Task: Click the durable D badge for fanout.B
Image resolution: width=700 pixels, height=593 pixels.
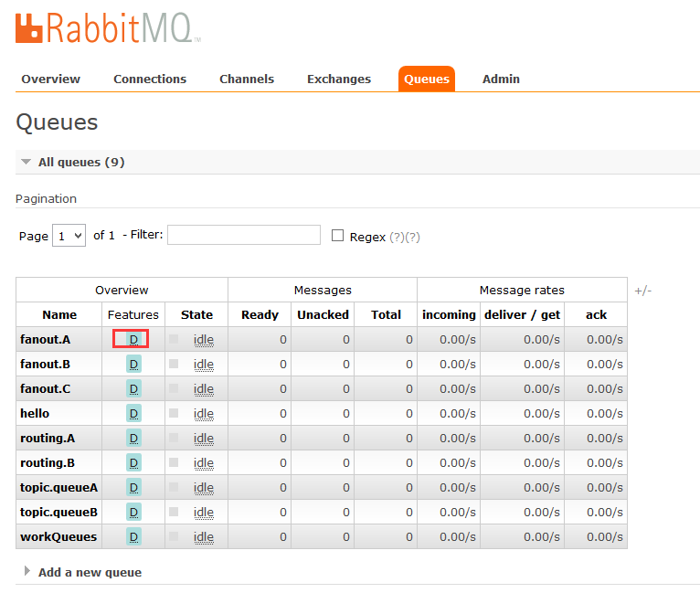Action: (x=133, y=364)
